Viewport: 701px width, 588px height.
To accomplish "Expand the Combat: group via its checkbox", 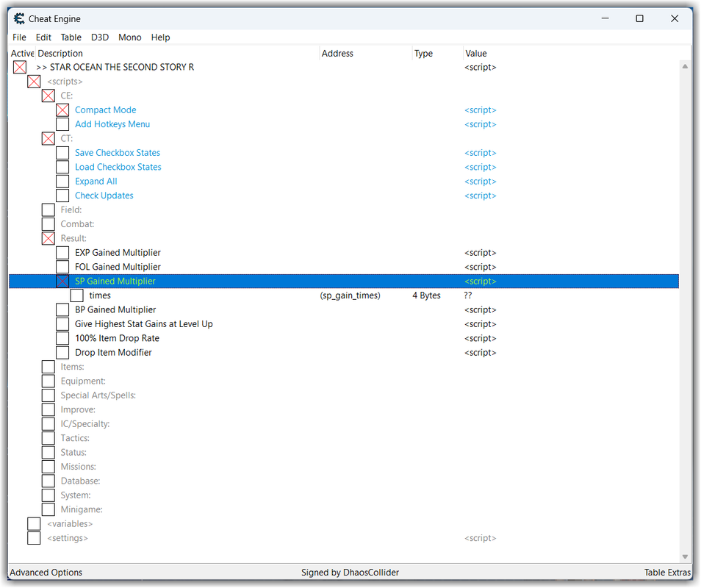I will pos(48,224).
